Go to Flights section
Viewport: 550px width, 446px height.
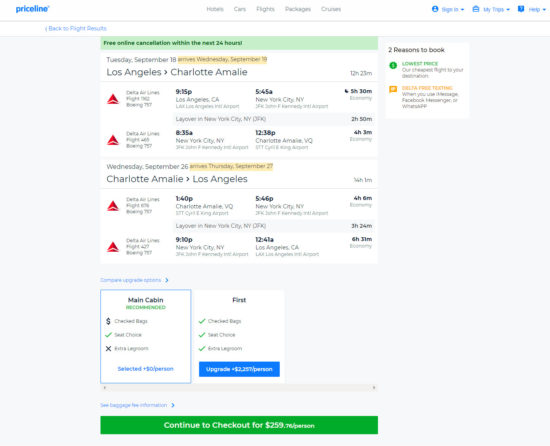265,9
